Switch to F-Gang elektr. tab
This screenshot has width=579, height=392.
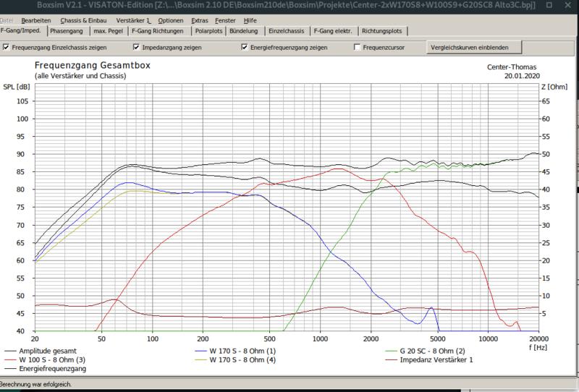click(x=334, y=32)
